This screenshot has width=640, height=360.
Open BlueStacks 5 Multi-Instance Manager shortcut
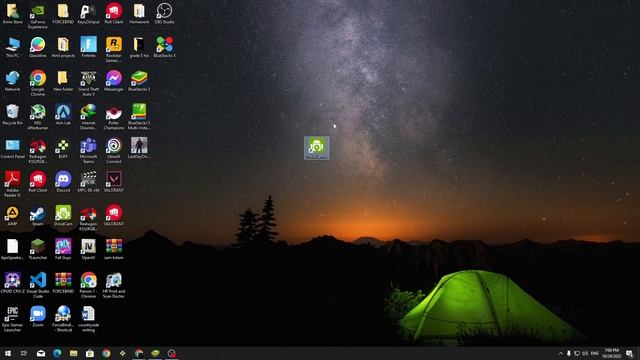click(139, 117)
